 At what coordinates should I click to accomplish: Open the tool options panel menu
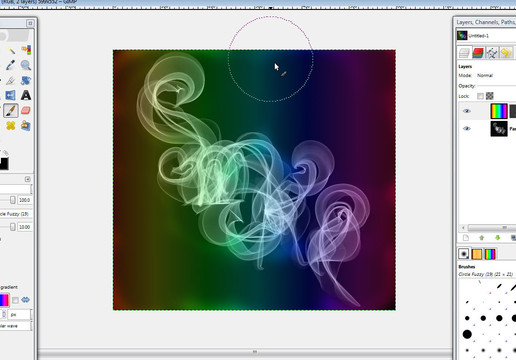point(28,179)
